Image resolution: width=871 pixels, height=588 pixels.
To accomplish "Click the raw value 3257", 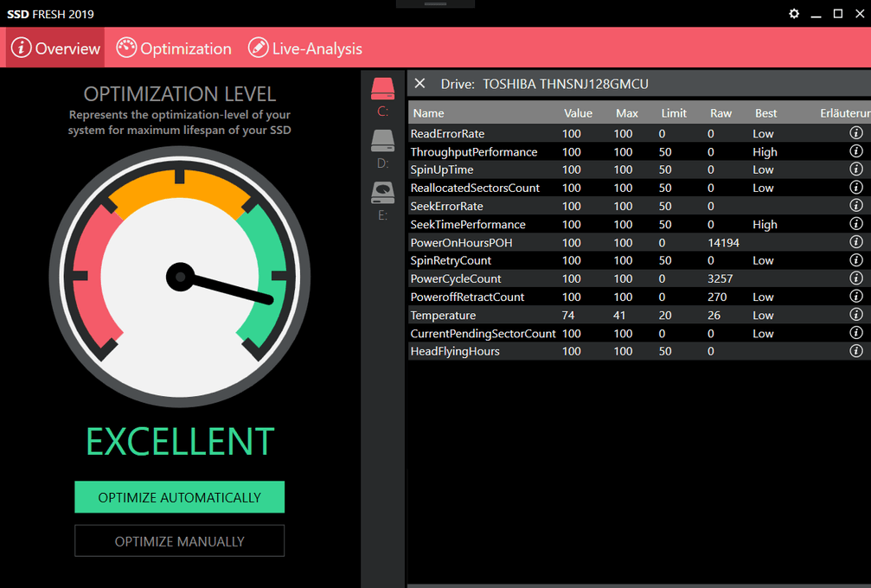I will click(x=720, y=278).
